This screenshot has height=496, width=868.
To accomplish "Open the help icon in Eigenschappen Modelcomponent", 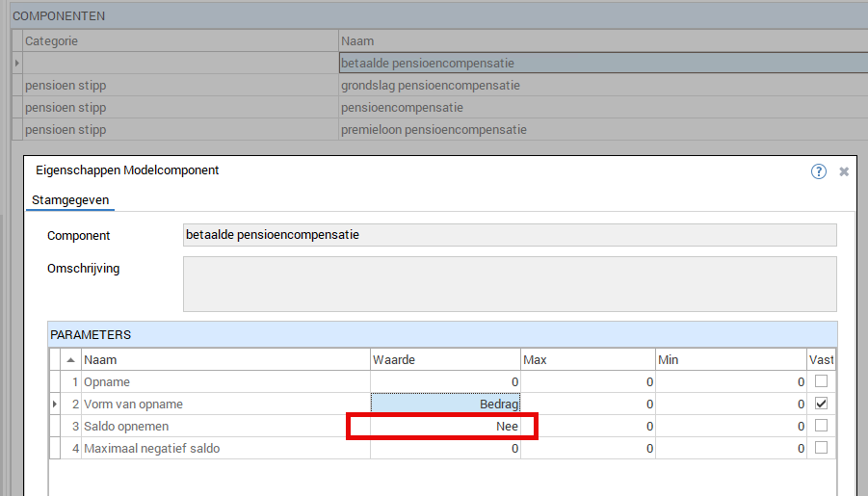I will point(819,171).
